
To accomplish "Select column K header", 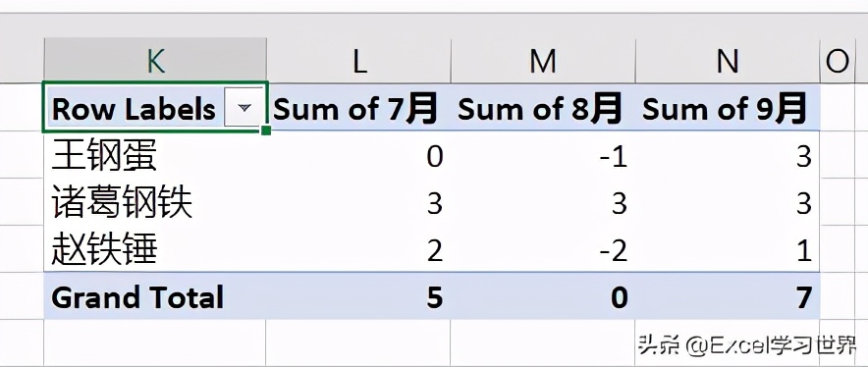I will 155,60.
